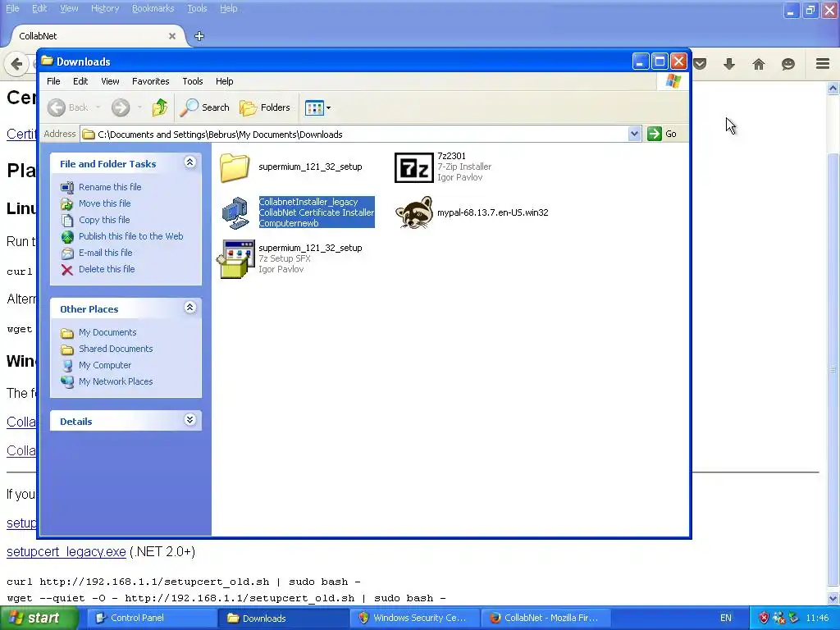Select the CollabnetInstaller_legacy file icon
The width and height of the screenshot is (840, 630).
coord(235,212)
